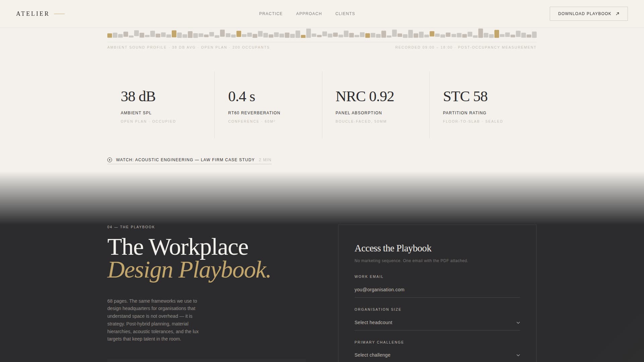The width and height of the screenshot is (644, 362).
Task: Open the Select challenge dropdown
Action: 436,355
